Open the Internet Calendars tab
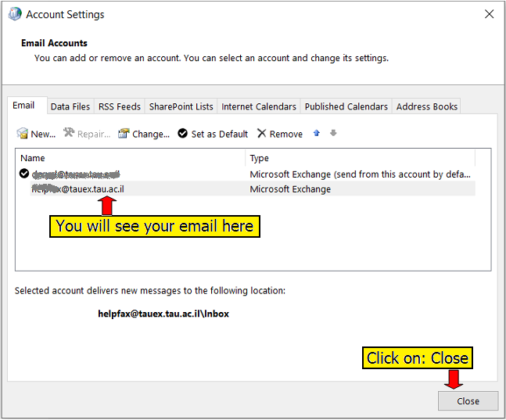The height and width of the screenshot is (420, 506). point(259,106)
